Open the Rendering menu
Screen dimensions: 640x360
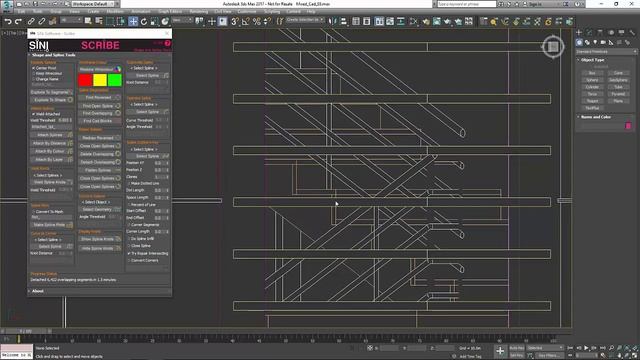(x=199, y=11)
